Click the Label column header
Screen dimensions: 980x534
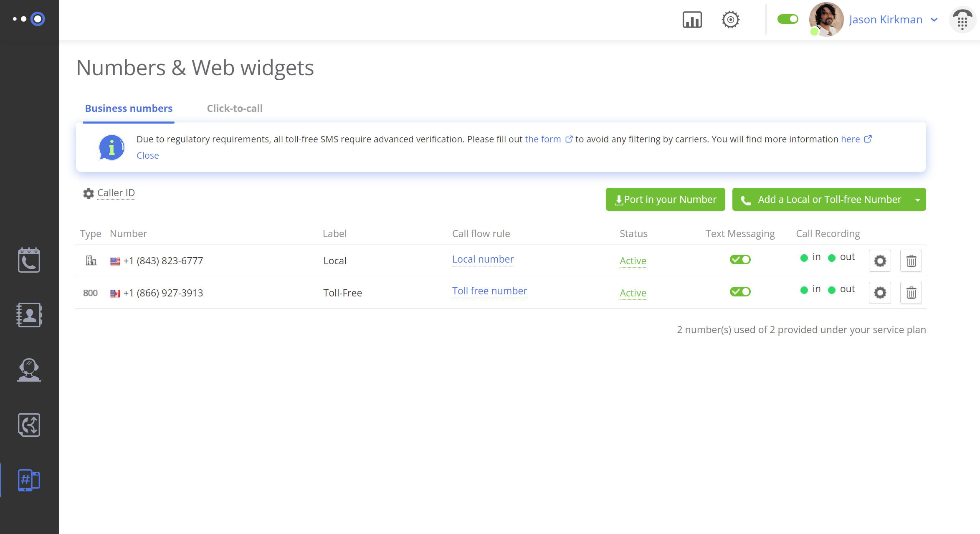point(334,234)
